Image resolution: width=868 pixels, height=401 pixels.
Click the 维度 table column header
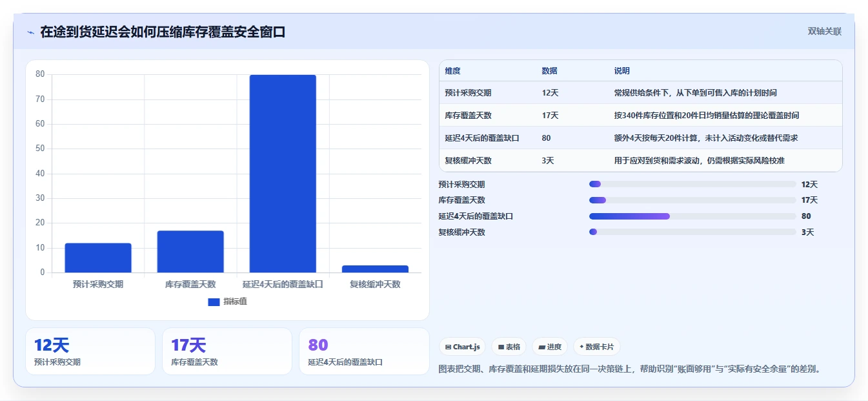pyautogui.click(x=453, y=71)
